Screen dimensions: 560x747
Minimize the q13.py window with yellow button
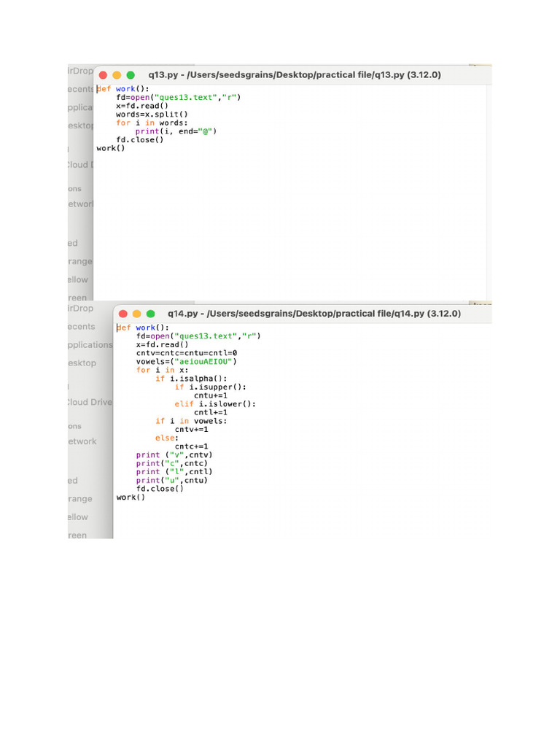coord(117,75)
